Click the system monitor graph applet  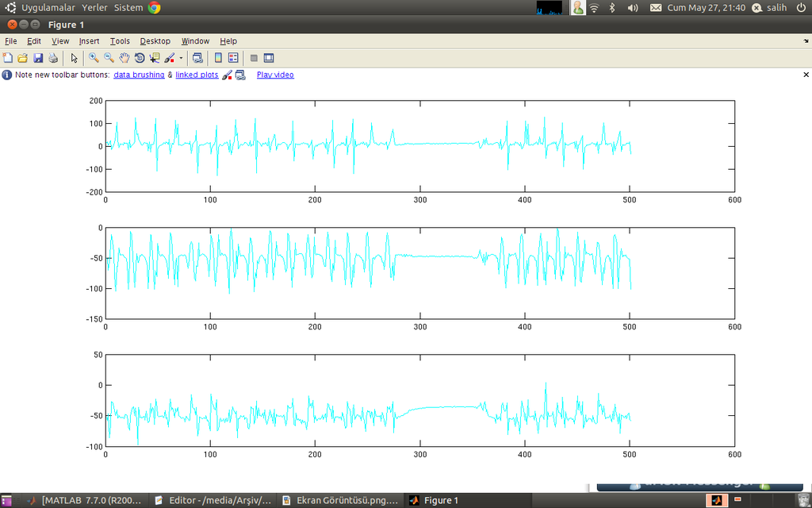pos(550,8)
